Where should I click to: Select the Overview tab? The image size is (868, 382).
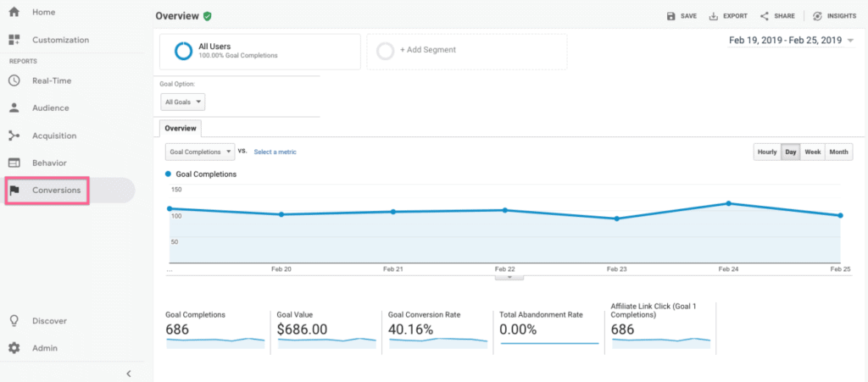click(181, 129)
